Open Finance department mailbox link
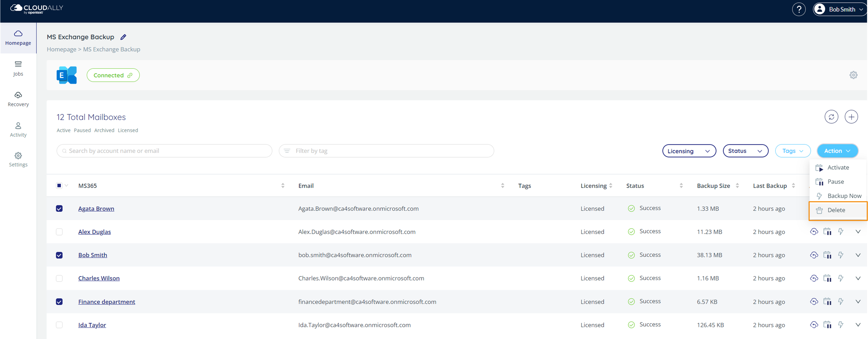 (x=106, y=302)
